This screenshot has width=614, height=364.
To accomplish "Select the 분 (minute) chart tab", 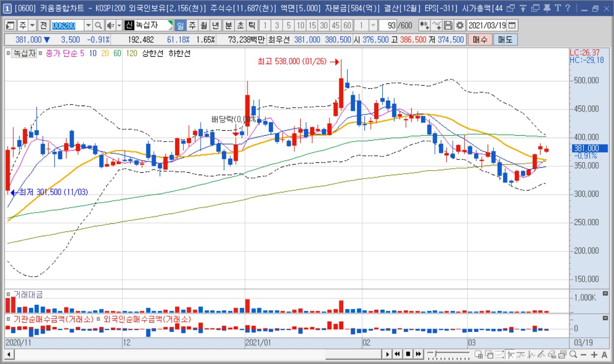I will click(x=228, y=26).
